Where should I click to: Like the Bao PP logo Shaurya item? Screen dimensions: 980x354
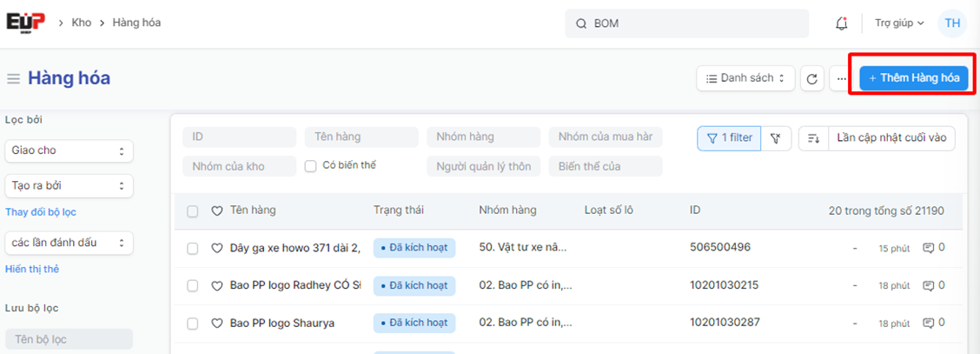[217, 323]
